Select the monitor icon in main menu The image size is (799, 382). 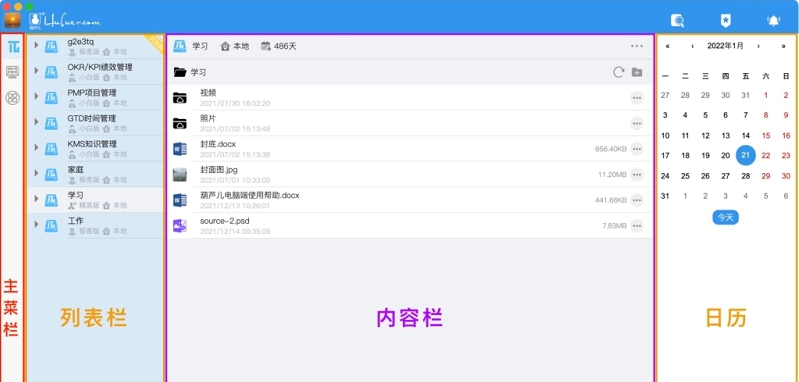pos(13,72)
